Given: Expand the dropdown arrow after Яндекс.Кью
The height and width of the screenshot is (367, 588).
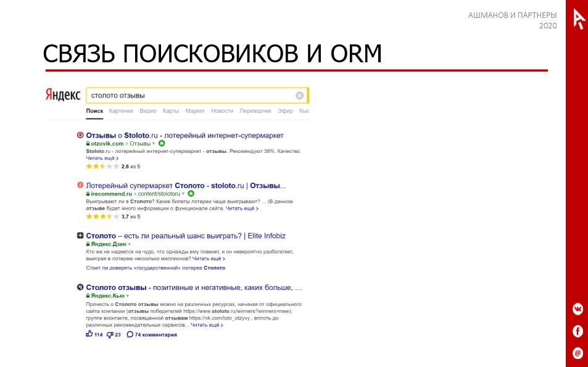Looking at the screenshot, I should tap(128, 296).
